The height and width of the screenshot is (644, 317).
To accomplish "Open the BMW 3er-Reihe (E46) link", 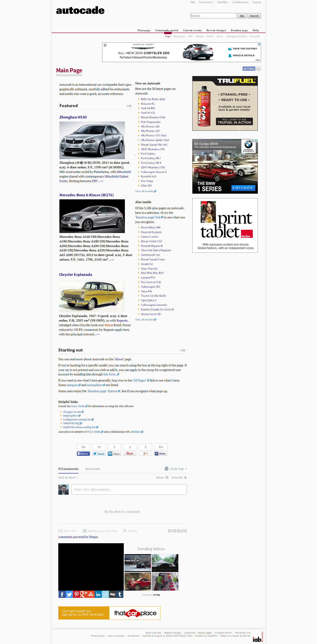I will pyautogui.click(x=153, y=99).
